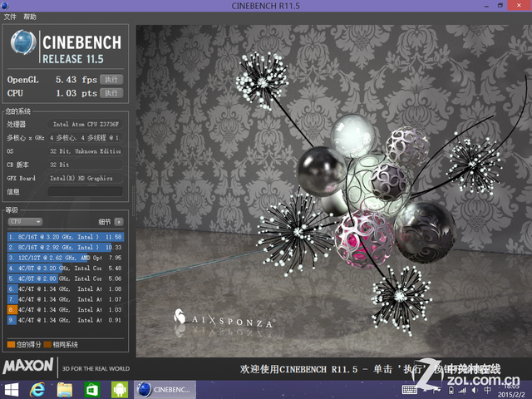Click the brown 相同系统 legend swatch
The height and width of the screenshot is (399, 532).
click(47, 344)
